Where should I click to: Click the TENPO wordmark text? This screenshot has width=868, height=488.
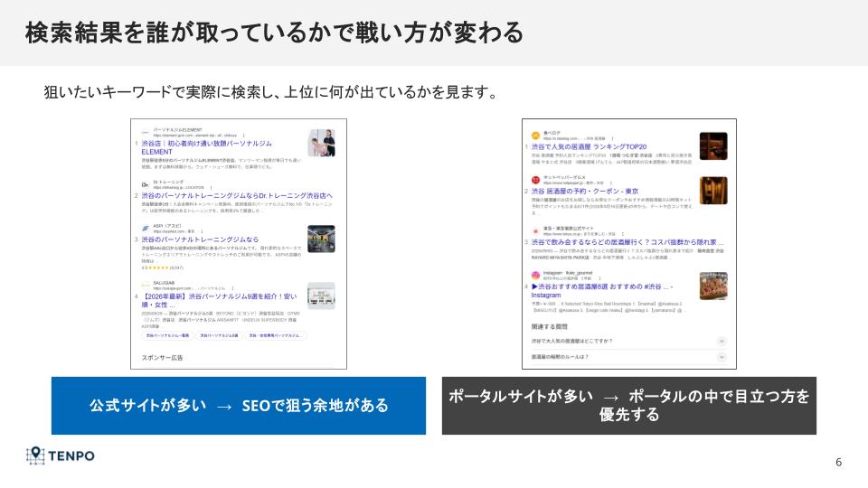tap(71, 455)
